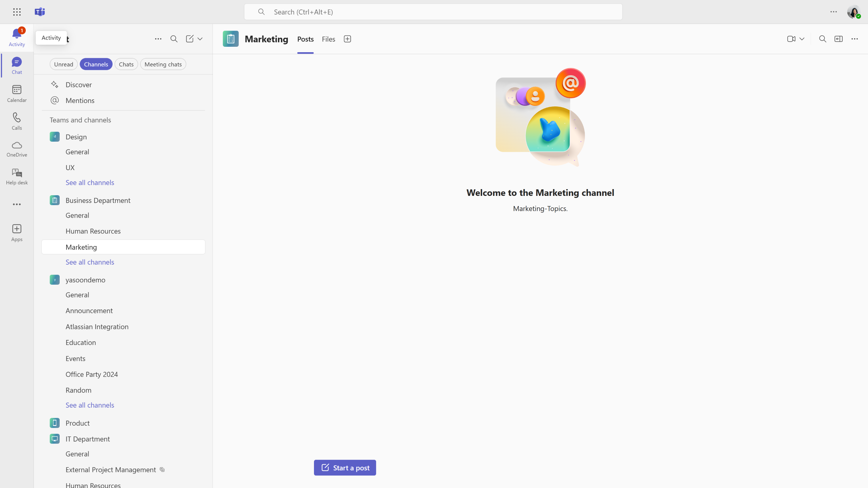This screenshot has height=488, width=868.
Task: Switch to the Files tab
Action: click(x=328, y=39)
